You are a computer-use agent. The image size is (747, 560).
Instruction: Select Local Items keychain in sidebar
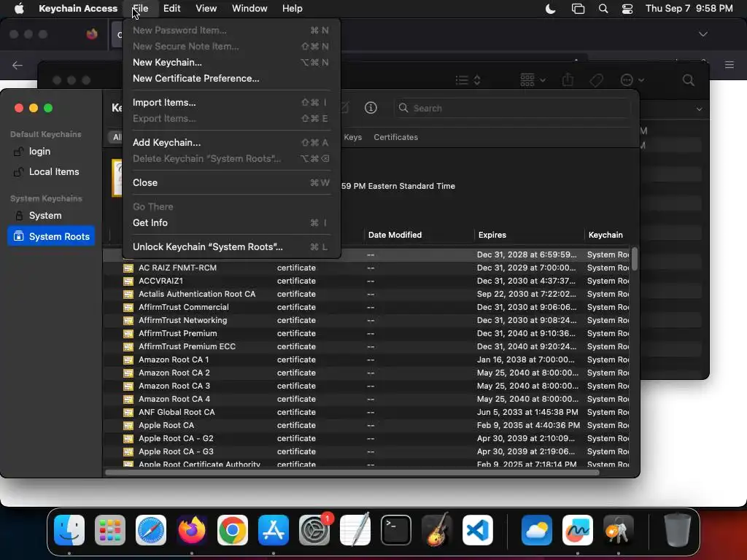click(51, 172)
